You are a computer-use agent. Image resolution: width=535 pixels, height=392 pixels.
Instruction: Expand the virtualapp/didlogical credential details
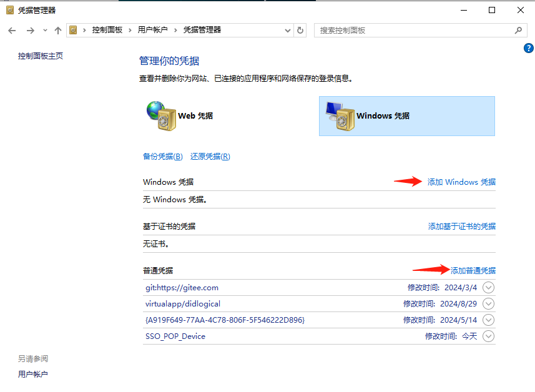[x=489, y=303]
